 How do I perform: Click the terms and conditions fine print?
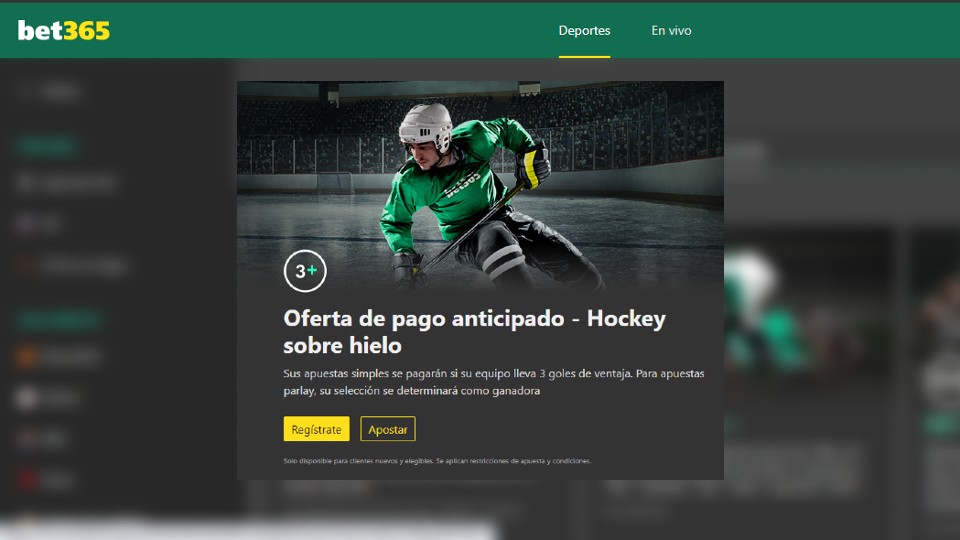pyautogui.click(x=437, y=461)
